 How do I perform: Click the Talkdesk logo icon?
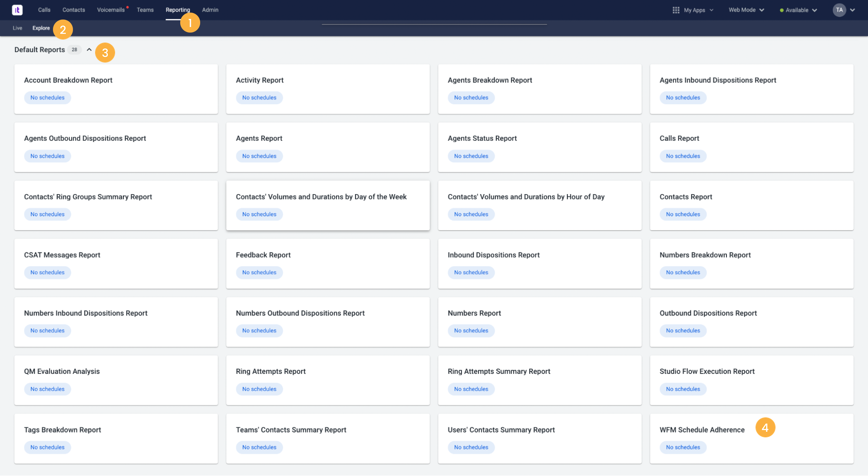17,10
